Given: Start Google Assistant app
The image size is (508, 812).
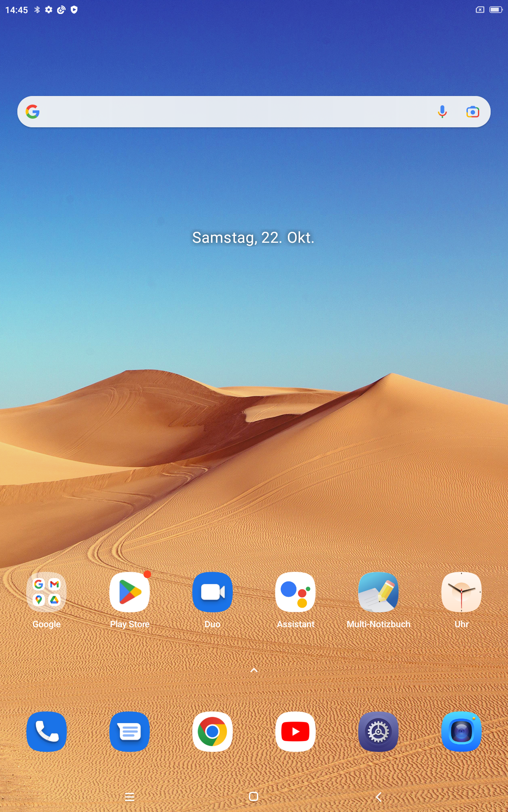Looking at the screenshot, I should tap(295, 592).
